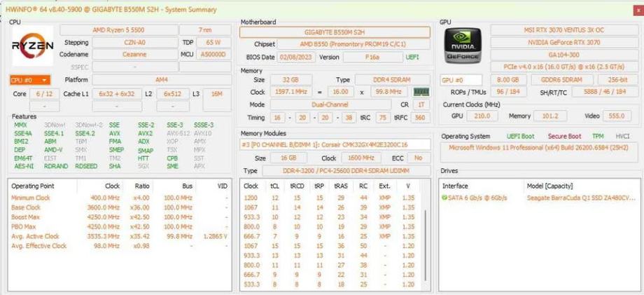The image size is (644, 295).
Task: Click the Microsoft Windows 11 Professional field
Action: click(539, 152)
